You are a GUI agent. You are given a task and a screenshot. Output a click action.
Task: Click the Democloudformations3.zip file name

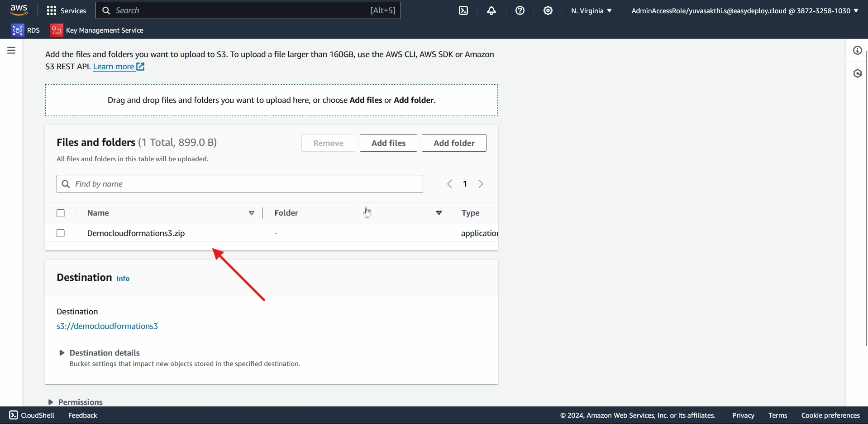pyautogui.click(x=136, y=233)
